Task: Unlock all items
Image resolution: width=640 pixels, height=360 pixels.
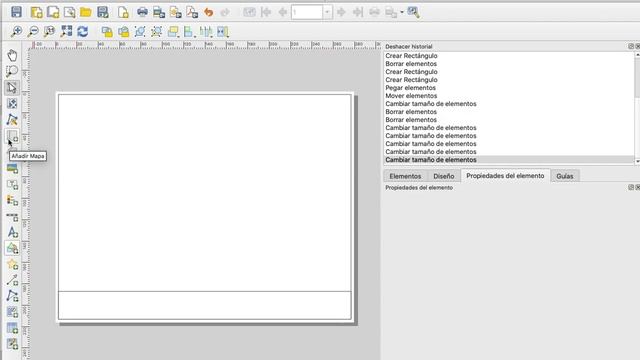Action: pos(123,31)
